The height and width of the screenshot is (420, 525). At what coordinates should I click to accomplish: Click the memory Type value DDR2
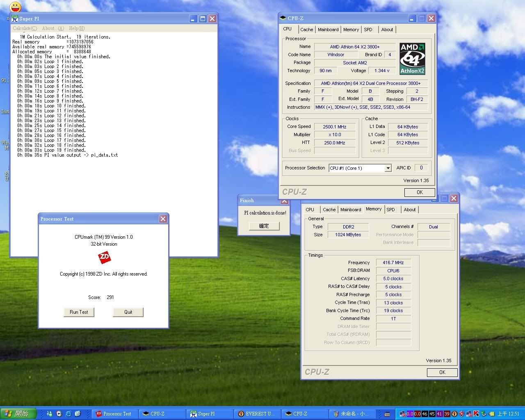pyautogui.click(x=348, y=227)
